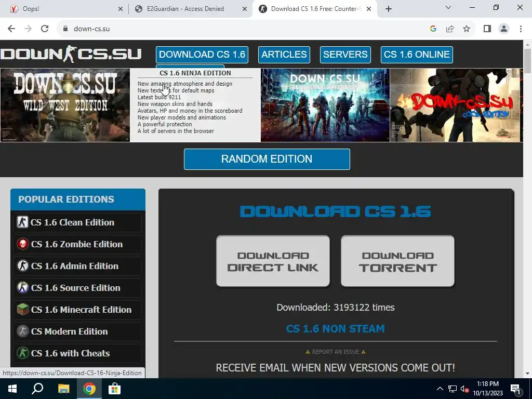Viewport: 532px width, 399px height.
Task: Click scrollbar down arrow
Action: [x=527, y=374]
